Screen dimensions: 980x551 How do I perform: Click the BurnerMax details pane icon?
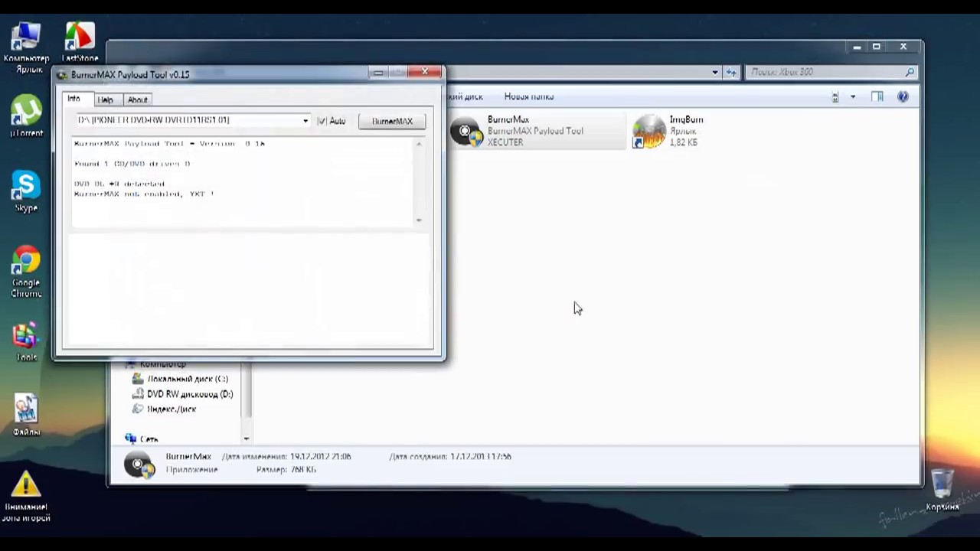tap(139, 464)
